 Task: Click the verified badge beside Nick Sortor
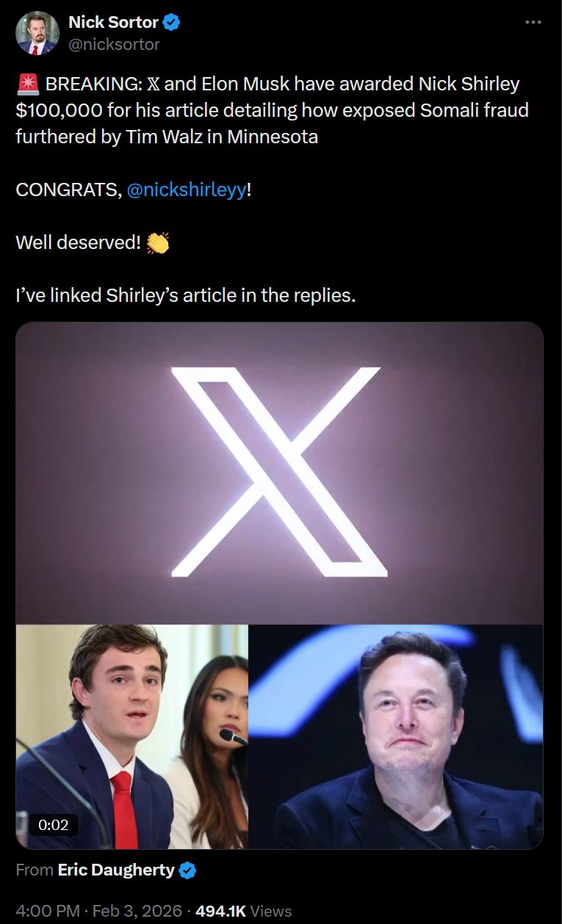[172, 23]
